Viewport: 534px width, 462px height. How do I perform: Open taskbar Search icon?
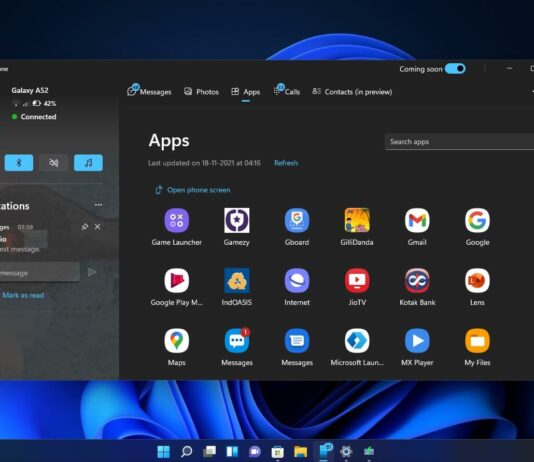(x=186, y=451)
